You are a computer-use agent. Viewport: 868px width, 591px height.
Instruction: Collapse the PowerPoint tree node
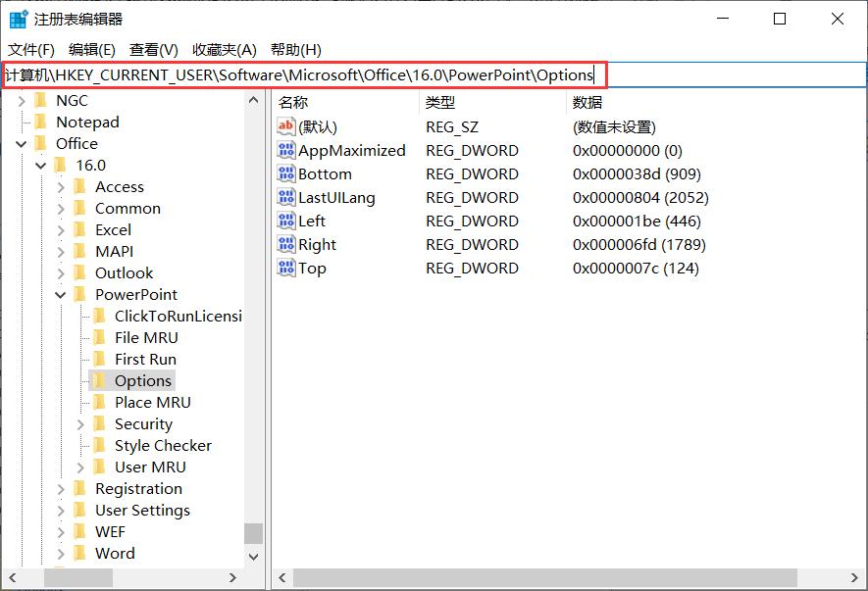click(x=61, y=294)
